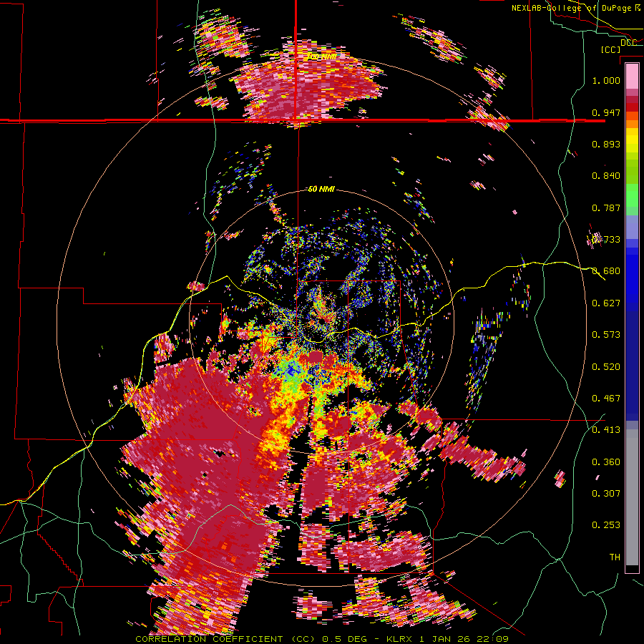Click the 0.573 scale value
644x644 pixels.
coord(606,335)
